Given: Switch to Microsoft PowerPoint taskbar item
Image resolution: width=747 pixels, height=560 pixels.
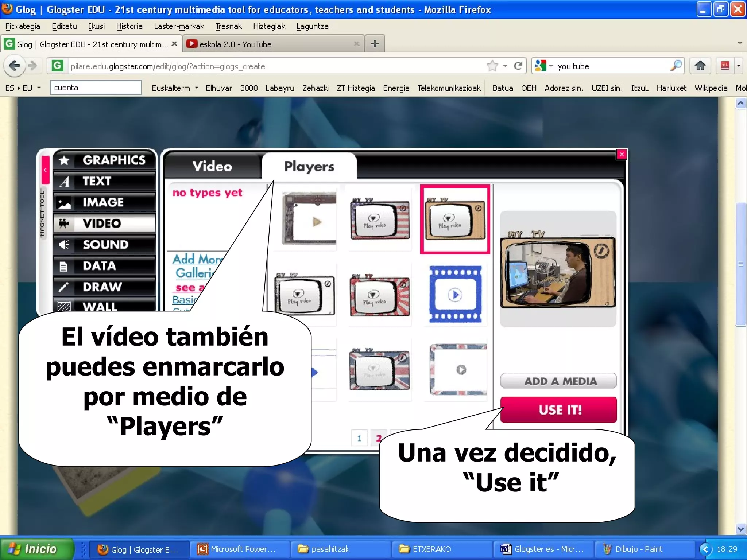Looking at the screenshot, I should point(241,549).
